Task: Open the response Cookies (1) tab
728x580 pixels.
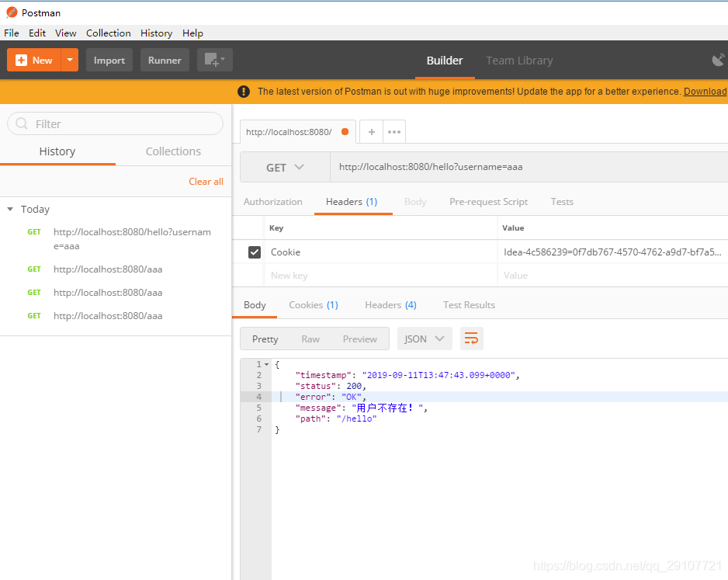Action: click(314, 305)
